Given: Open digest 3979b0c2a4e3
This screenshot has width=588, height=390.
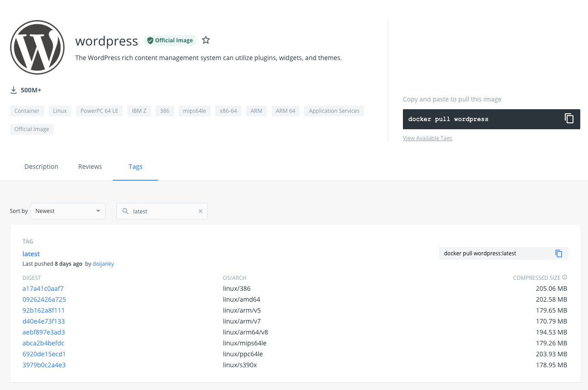Looking at the screenshot, I should 44,365.
